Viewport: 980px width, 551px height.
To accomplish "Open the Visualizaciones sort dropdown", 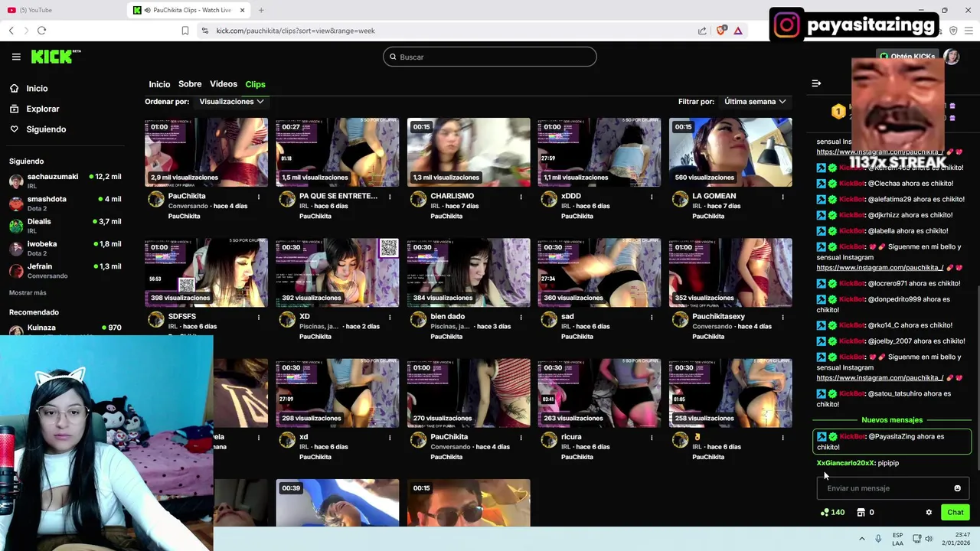I will [x=231, y=102].
